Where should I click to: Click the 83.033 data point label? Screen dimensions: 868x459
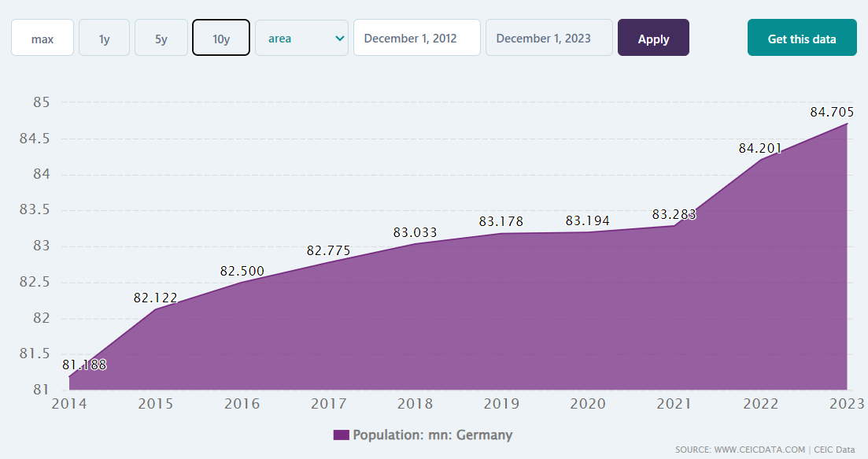[415, 233]
